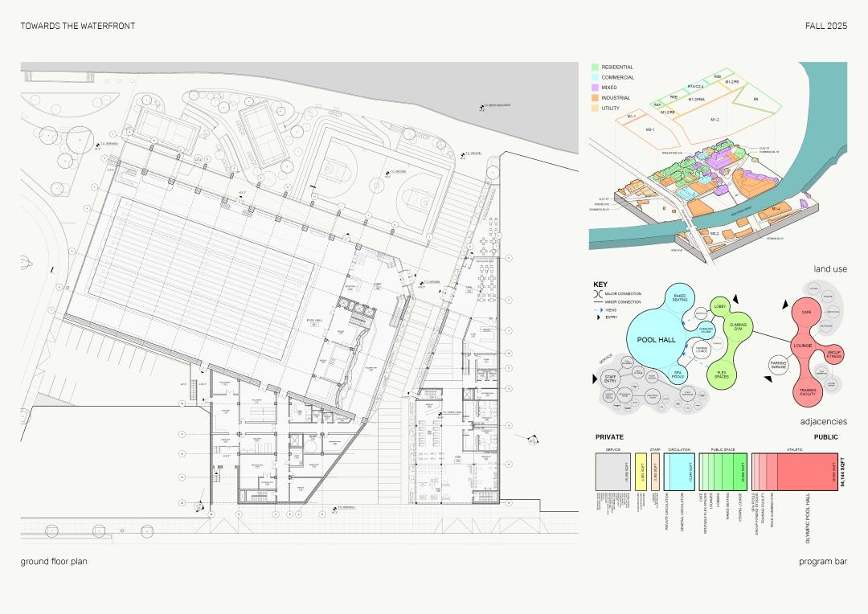Click the M1-2 zoning parcel label
868x614 pixels.
[x=714, y=119]
